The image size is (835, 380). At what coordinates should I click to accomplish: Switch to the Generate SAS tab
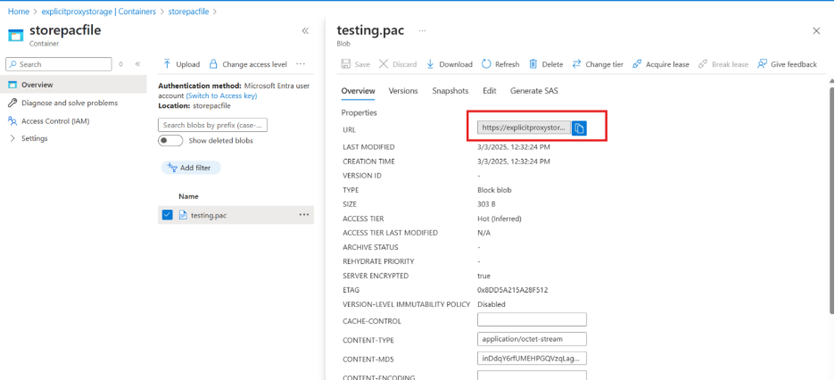(x=534, y=91)
